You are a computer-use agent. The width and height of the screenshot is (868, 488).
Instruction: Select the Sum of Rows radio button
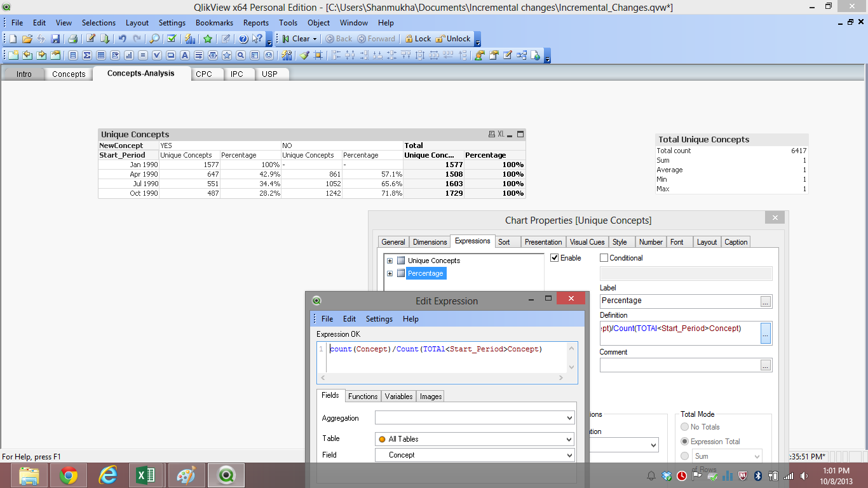pos(684,456)
